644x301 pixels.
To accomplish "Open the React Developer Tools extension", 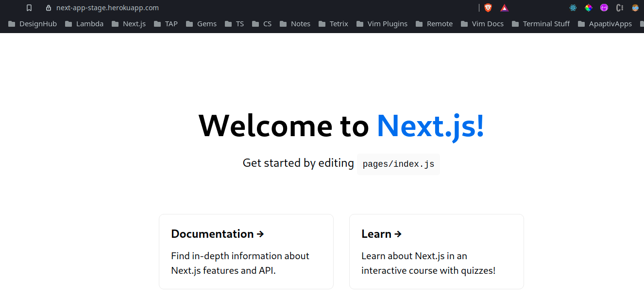I will pyautogui.click(x=573, y=8).
